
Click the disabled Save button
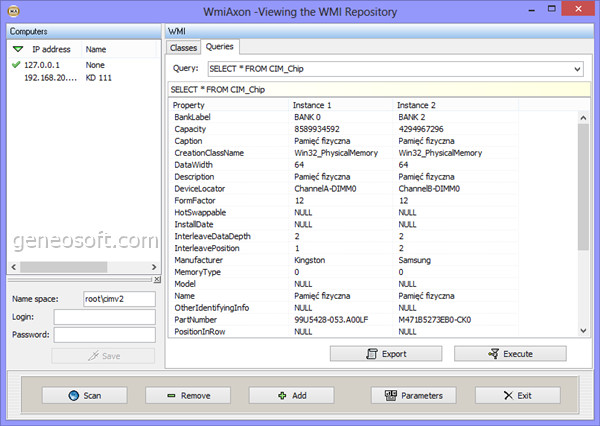(x=103, y=356)
